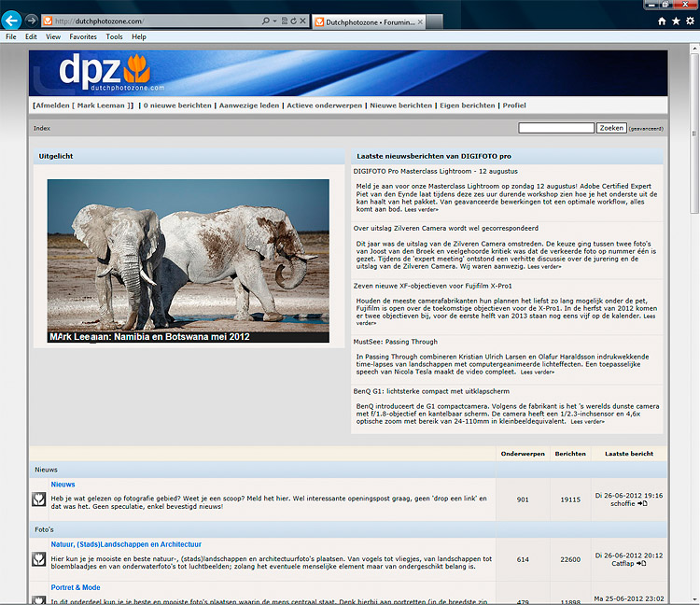Screen dimensions: 700x605
Task: Open the geavanceerd advanced search link
Action: pos(646,129)
